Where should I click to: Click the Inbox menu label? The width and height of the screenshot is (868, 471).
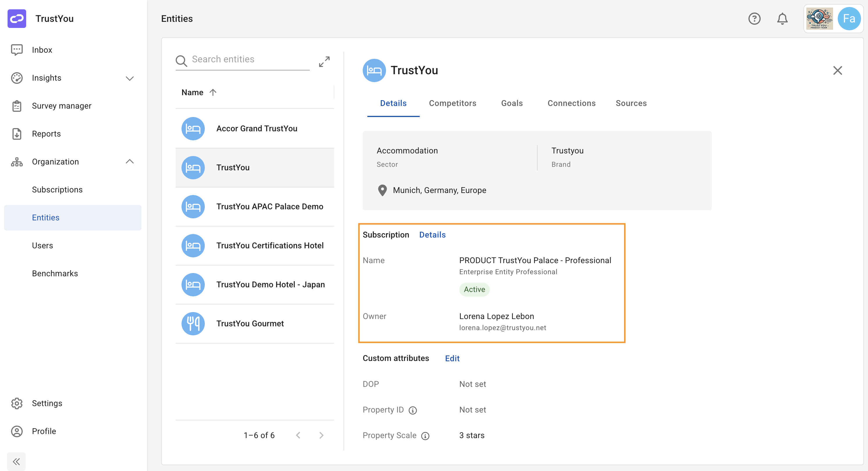(x=42, y=50)
